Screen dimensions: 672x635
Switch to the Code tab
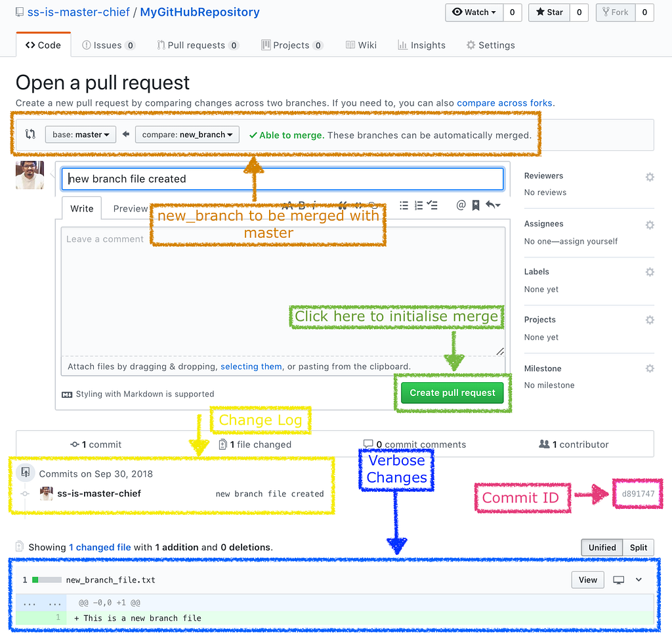pos(43,45)
